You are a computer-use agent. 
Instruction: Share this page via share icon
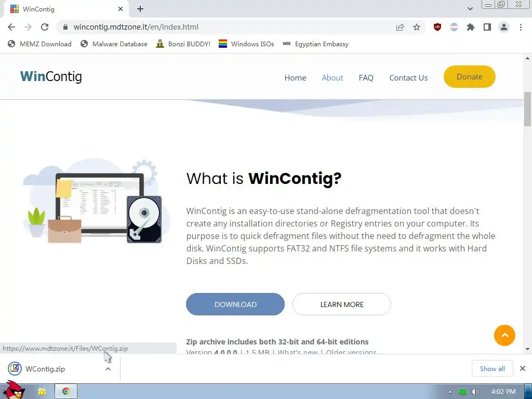[x=400, y=27]
